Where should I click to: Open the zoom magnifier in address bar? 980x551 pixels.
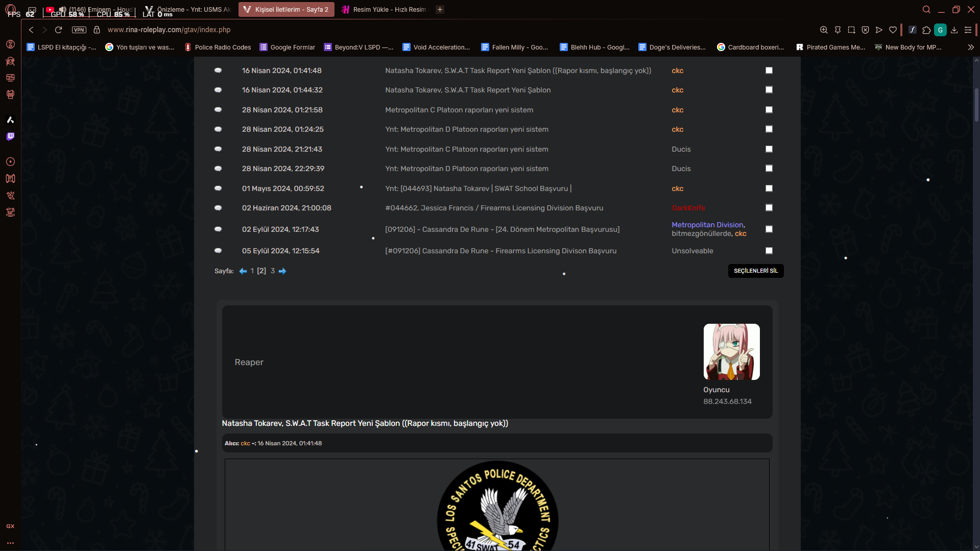point(824,30)
